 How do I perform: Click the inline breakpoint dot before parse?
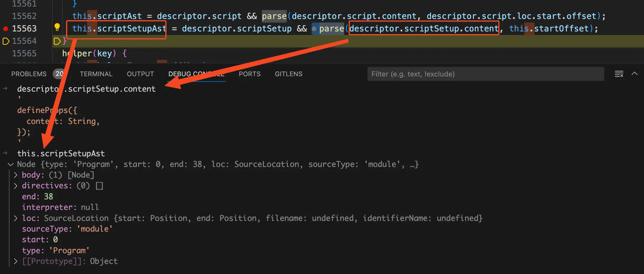pyautogui.click(x=314, y=29)
